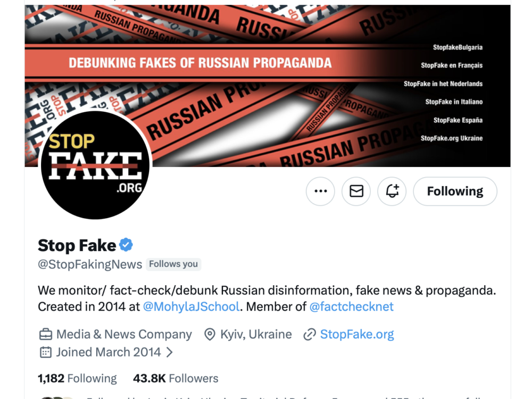Click the message envelope icon
This screenshot has width=532, height=399.
click(x=356, y=192)
